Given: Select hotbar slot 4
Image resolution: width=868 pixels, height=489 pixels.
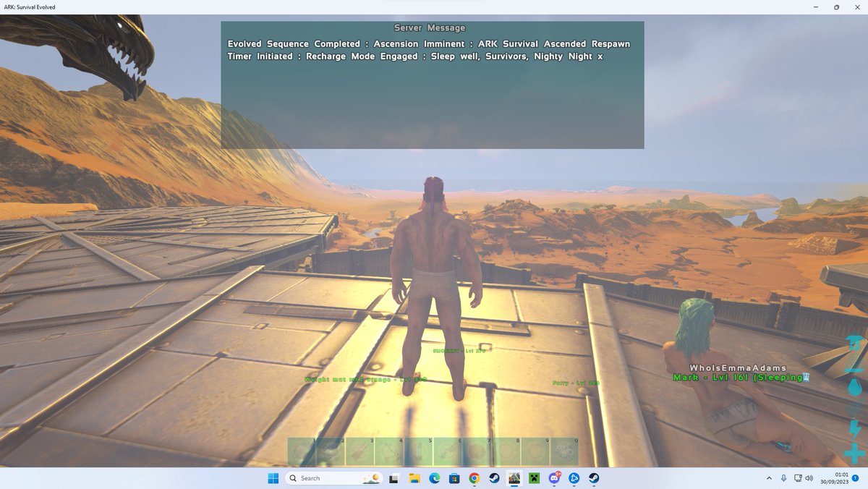Looking at the screenshot, I should [390, 451].
